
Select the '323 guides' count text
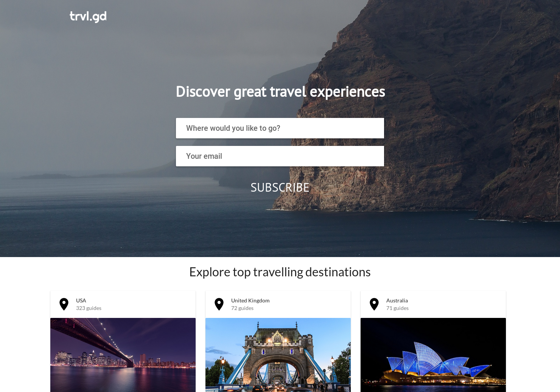(89, 308)
